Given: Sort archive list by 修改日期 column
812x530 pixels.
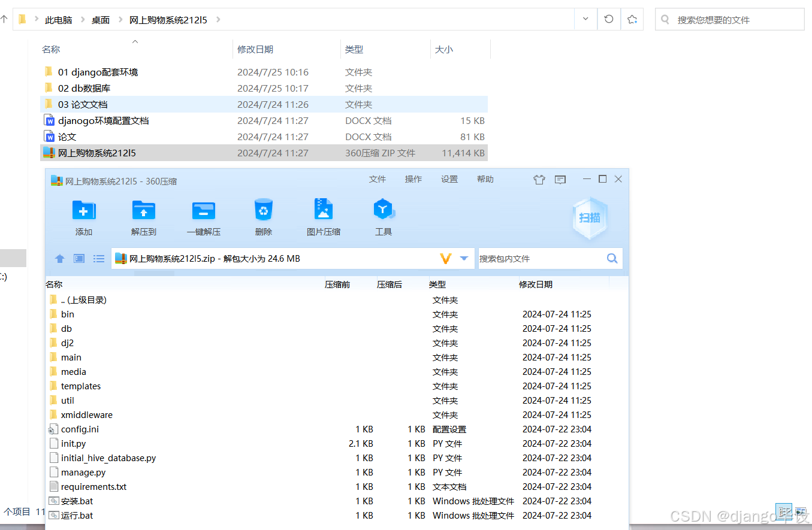Looking at the screenshot, I should 536,284.
